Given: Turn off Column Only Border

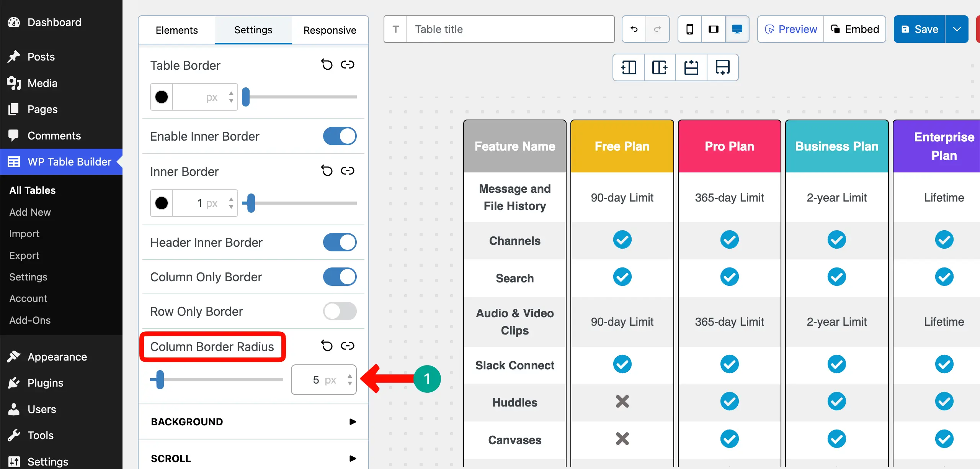Looking at the screenshot, I should point(340,277).
